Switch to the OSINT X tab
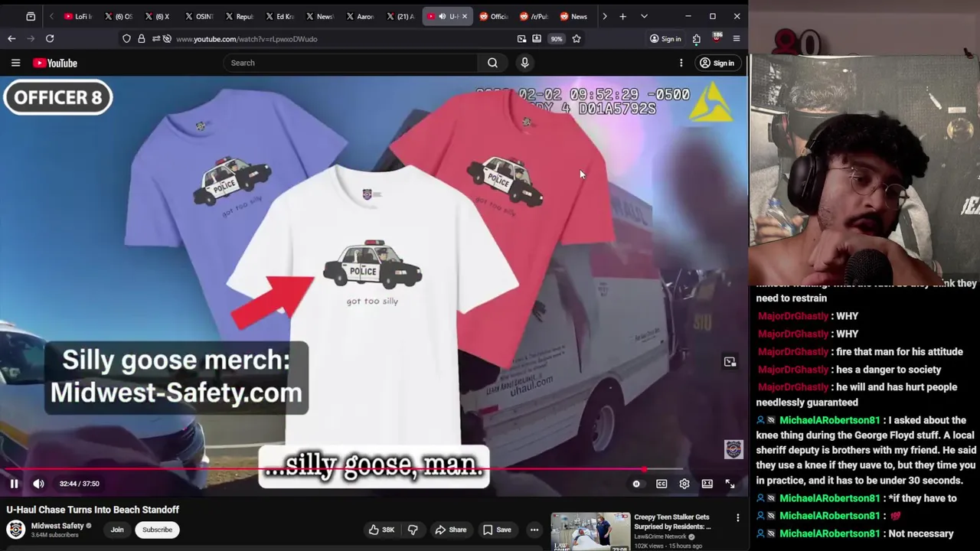The height and width of the screenshot is (551, 980). (x=199, y=16)
